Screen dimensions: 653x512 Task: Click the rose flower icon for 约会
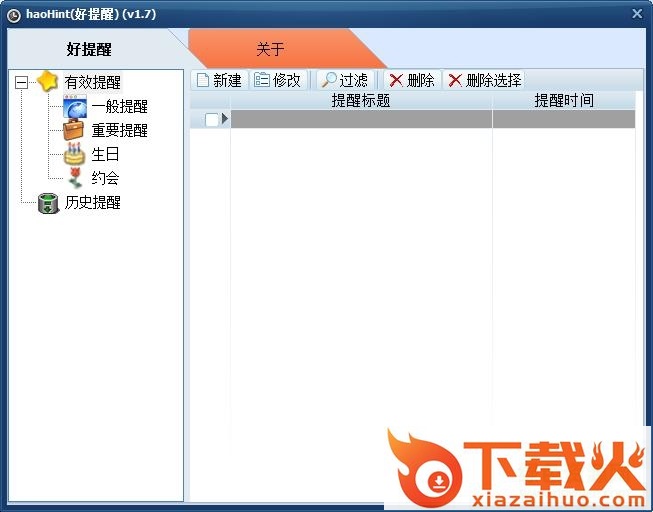coord(75,177)
